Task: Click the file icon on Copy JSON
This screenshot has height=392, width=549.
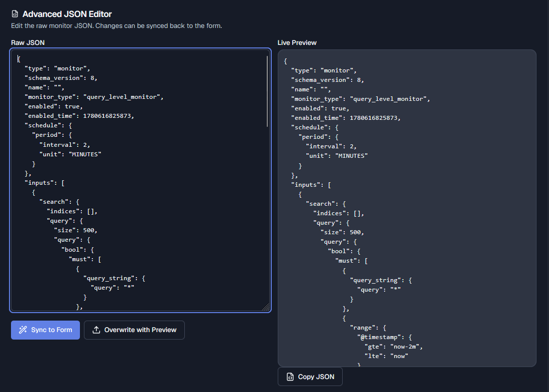Action: click(290, 377)
